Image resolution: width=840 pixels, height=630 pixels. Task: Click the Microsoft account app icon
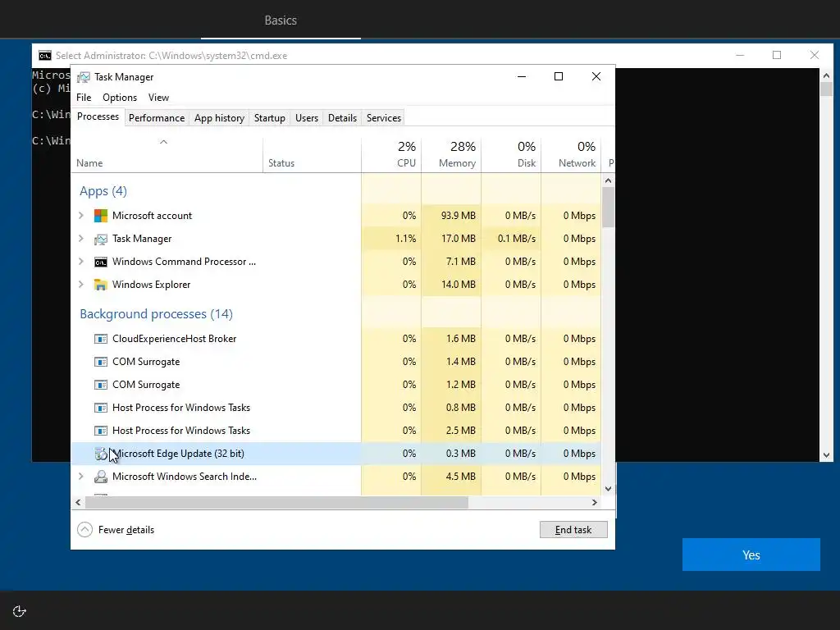tap(101, 216)
